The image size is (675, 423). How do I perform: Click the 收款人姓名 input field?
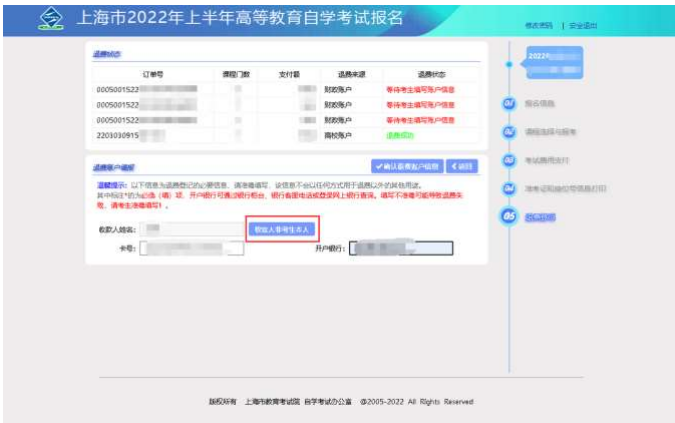point(191,229)
